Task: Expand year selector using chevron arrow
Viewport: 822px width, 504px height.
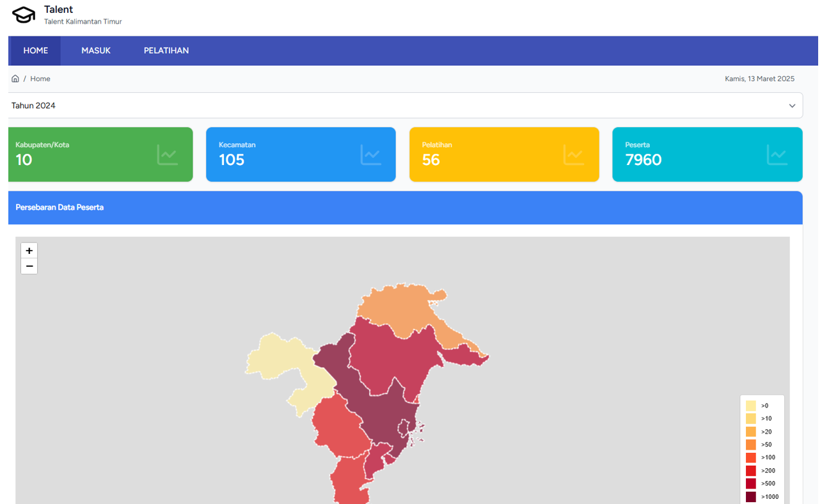Action: (x=792, y=106)
